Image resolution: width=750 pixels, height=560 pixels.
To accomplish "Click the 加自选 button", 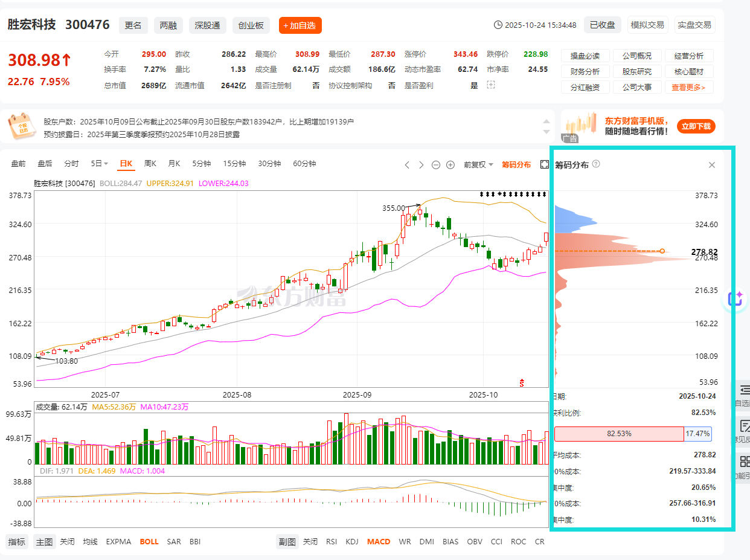I will [x=300, y=25].
